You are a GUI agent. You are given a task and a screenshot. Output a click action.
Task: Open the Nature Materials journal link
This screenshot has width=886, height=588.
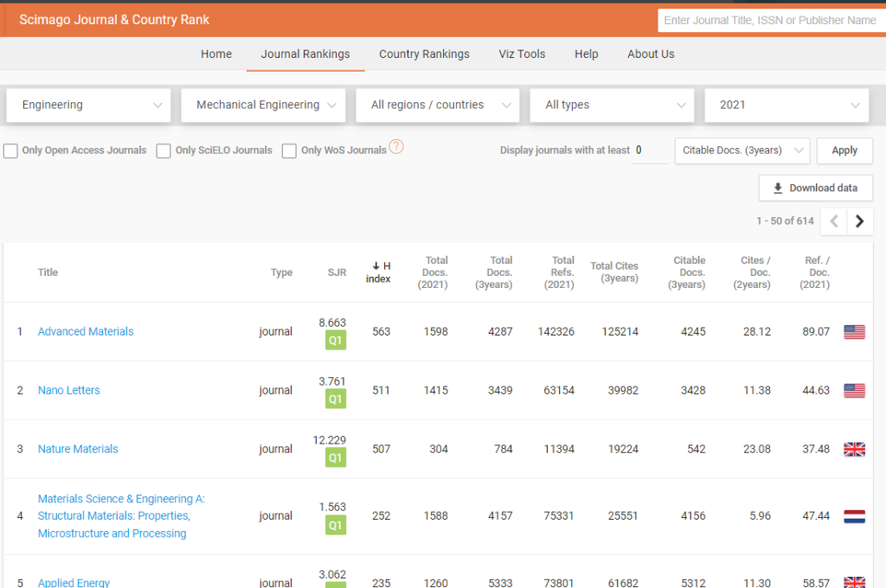pyautogui.click(x=78, y=450)
